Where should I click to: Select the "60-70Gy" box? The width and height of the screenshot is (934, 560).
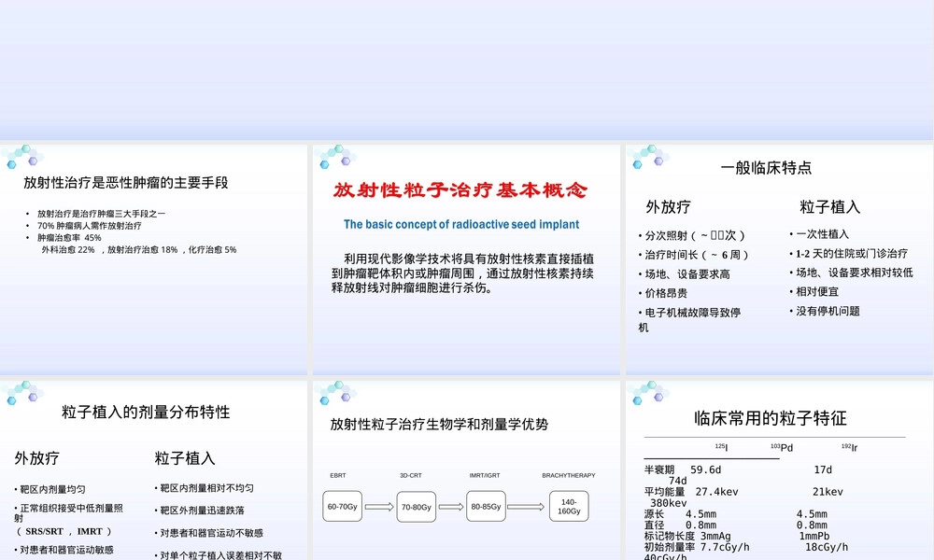tap(343, 507)
